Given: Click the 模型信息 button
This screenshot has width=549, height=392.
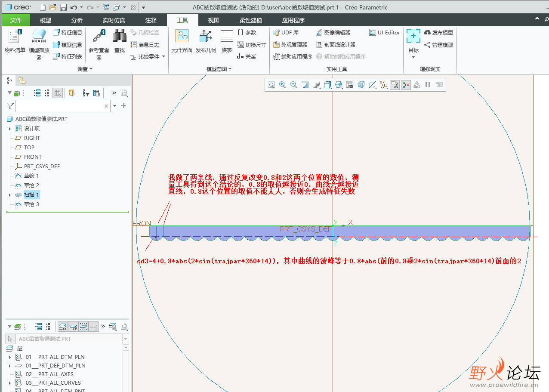Looking at the screenshot, I should tap(68, 45).
